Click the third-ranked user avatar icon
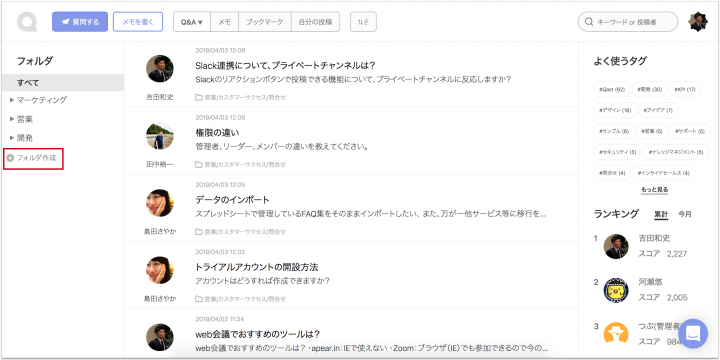Image resolution: width=720 pixels, height=360 pixels. tap(616, 333)
